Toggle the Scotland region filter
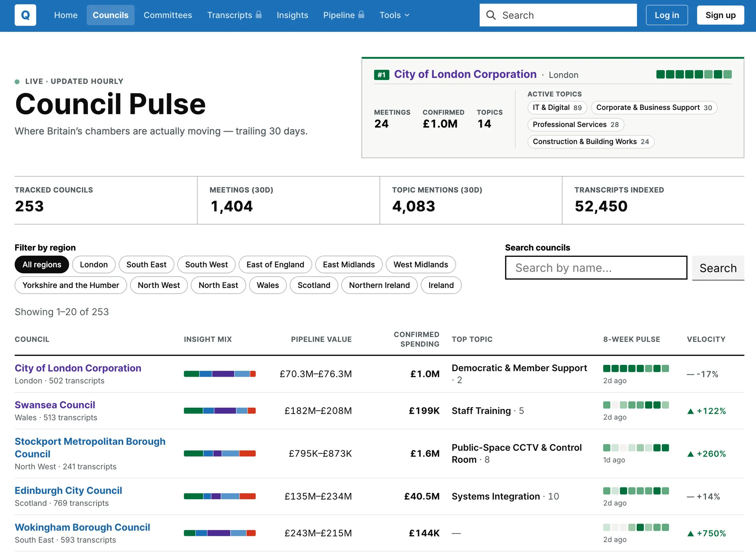 pyautogui.click(x=314, y=285)
